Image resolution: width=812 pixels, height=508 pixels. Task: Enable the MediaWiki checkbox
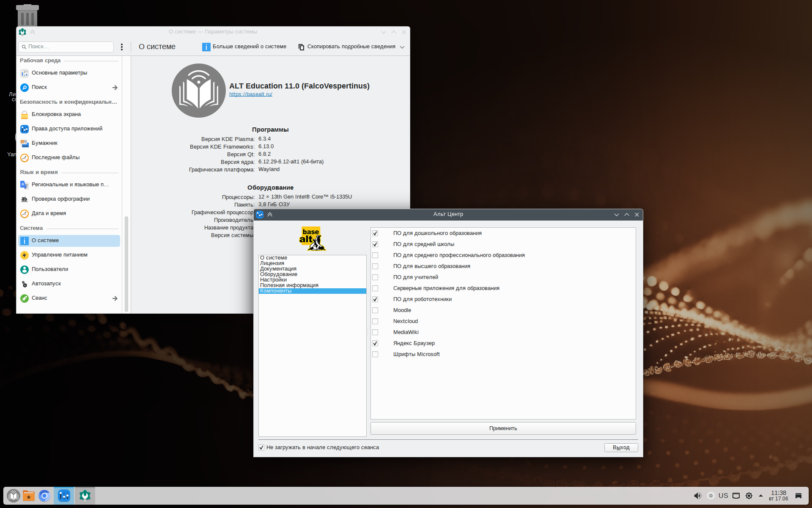pyautogui.click(x=375, y=332)
